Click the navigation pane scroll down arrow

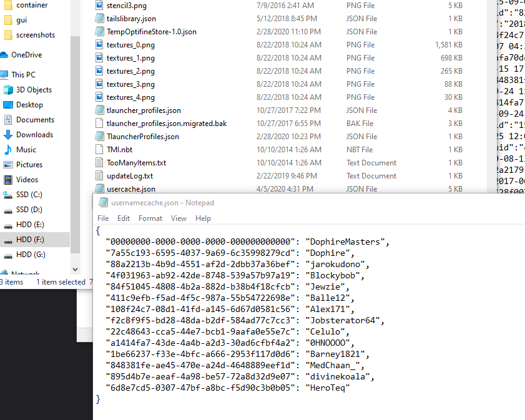(x=76, y=270)
